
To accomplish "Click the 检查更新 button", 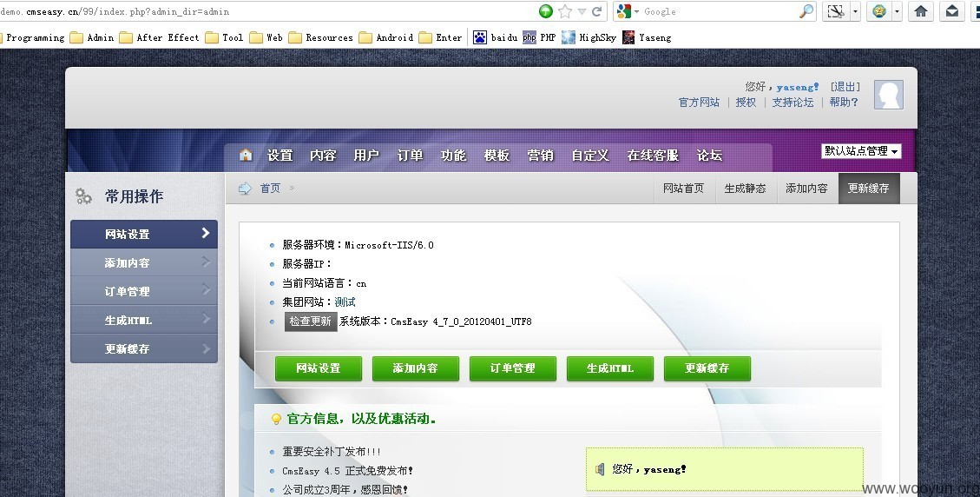I will point(311,321).
